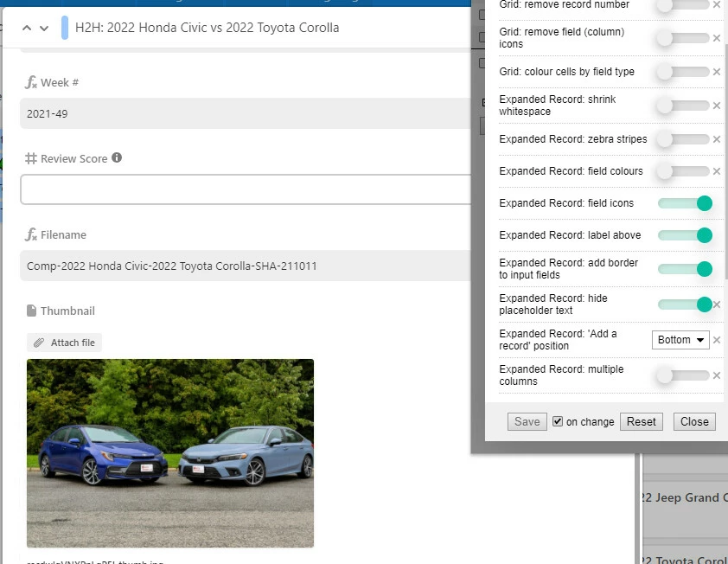
Task: Click the Week # value 2021-49
Action: (x=48, y=114)
